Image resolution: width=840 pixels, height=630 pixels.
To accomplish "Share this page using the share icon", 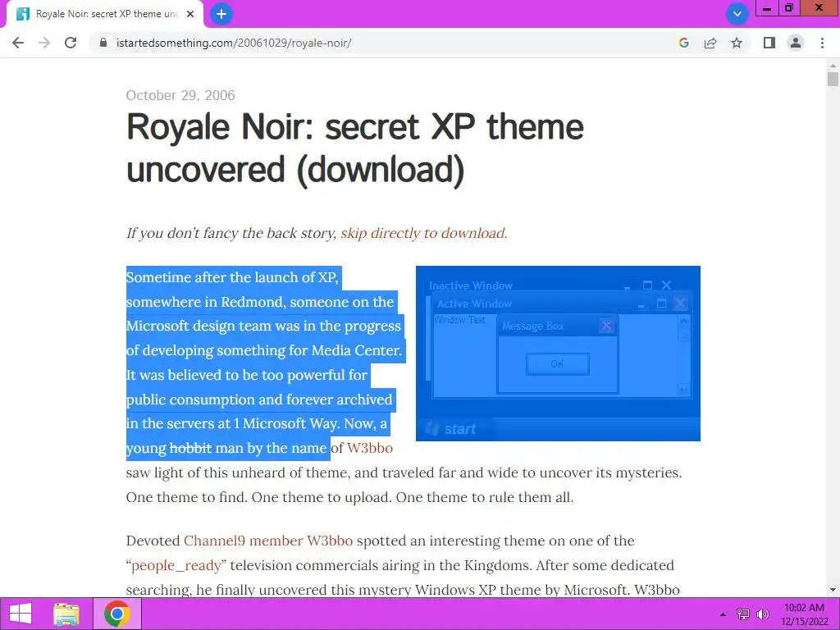I will click(710, 43).
